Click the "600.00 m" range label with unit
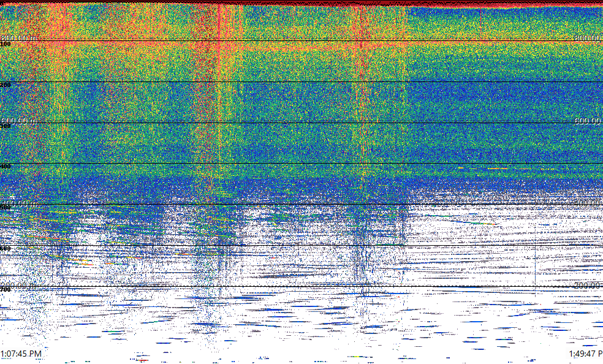The width and height of the screenshot is (603, 364). click(x=19, y=120)
